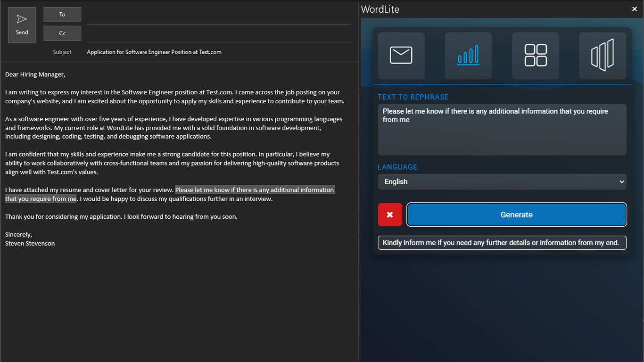Click the 'As a software engineer' paragraph
The width and height of the screenshot is (644, 362).
[x=174, y=128]
